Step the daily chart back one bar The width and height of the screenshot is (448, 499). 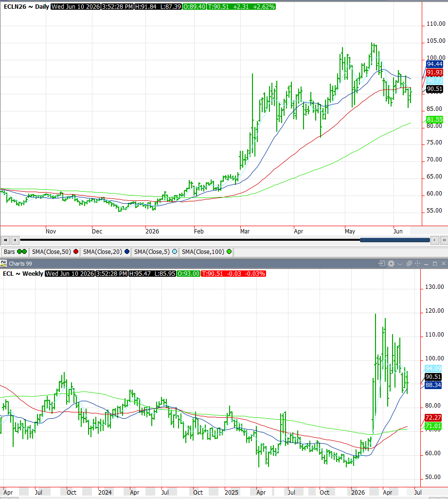click(x=15, y=240)
